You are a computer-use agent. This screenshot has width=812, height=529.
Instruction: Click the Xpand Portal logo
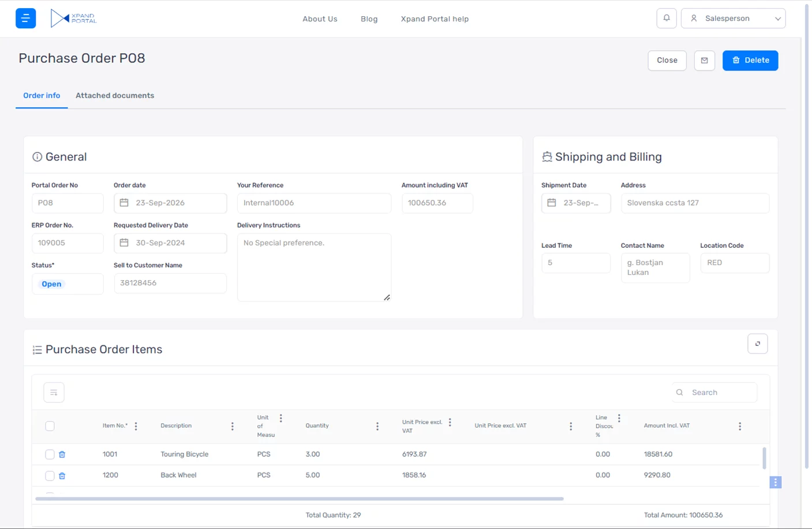[74, 18]
